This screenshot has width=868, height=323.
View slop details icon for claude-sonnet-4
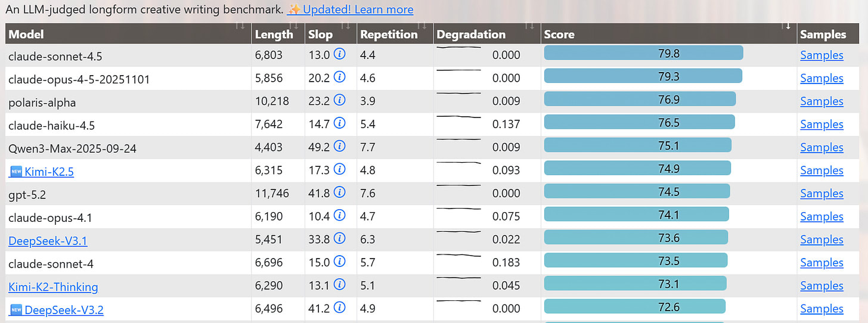coord(340,262)
